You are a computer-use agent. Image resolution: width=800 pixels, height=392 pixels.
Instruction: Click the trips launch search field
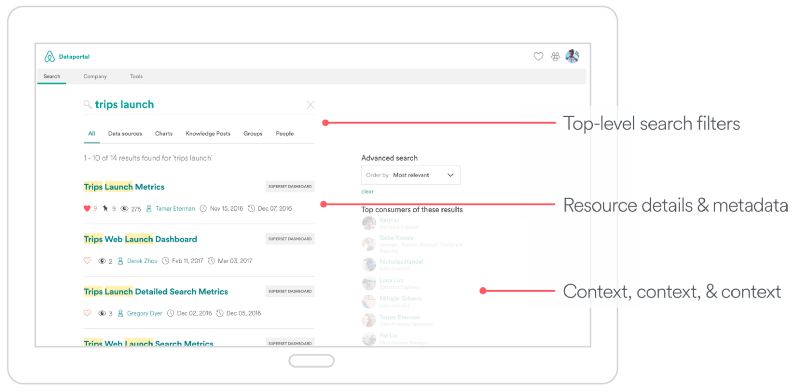coord(199,105)
